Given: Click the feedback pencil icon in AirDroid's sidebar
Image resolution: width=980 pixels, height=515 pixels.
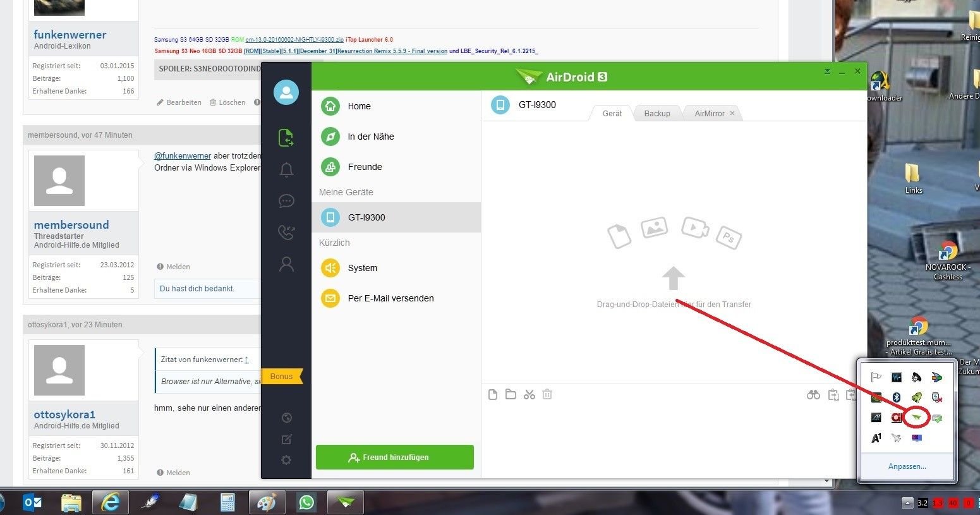Looking at the screenshot, I should coord(286,439).
